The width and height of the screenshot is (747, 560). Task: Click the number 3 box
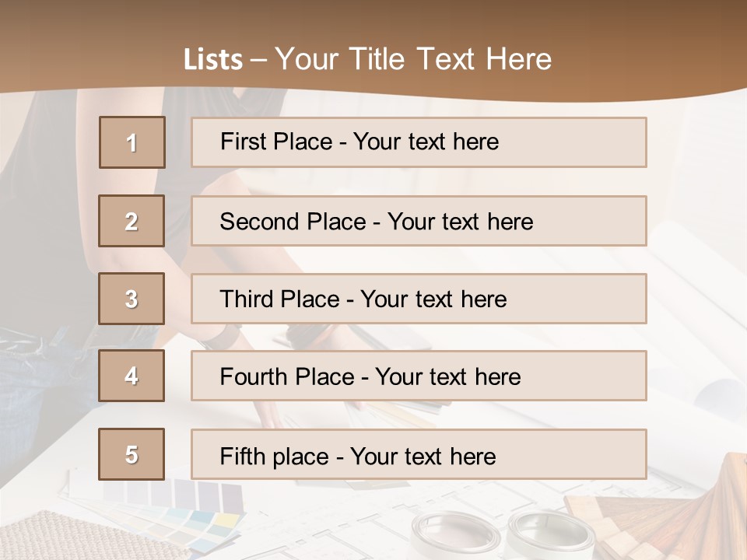click(132, 299)
